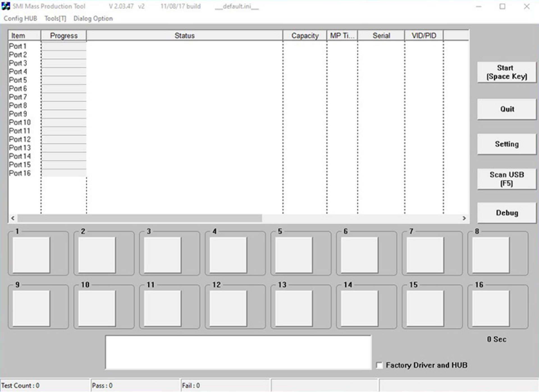The image size is (539, 392).
Task: Click the Start (Space Key) button
Action: coord(506,72)
